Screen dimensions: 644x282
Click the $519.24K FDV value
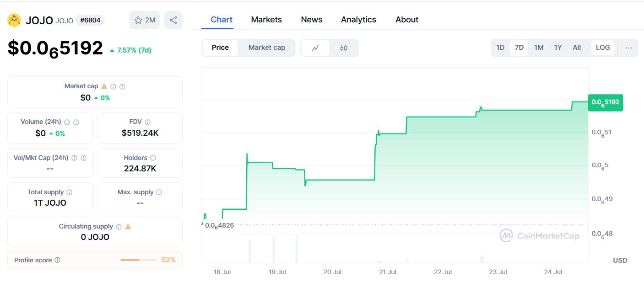140,133
